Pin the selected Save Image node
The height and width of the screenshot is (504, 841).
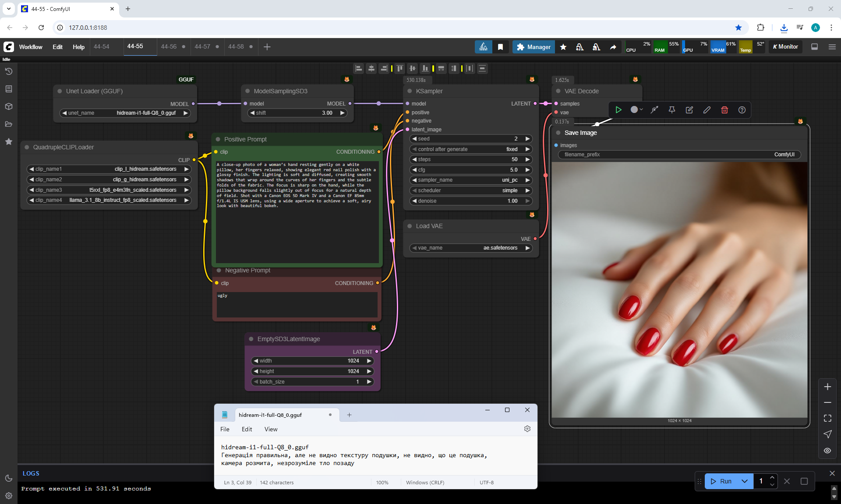(671, 110)
